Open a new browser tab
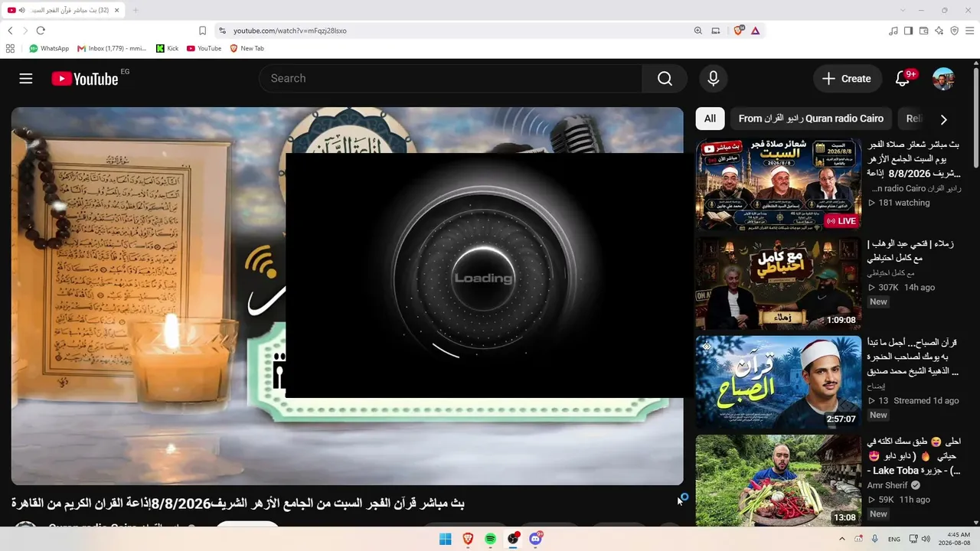 (136, 10)
